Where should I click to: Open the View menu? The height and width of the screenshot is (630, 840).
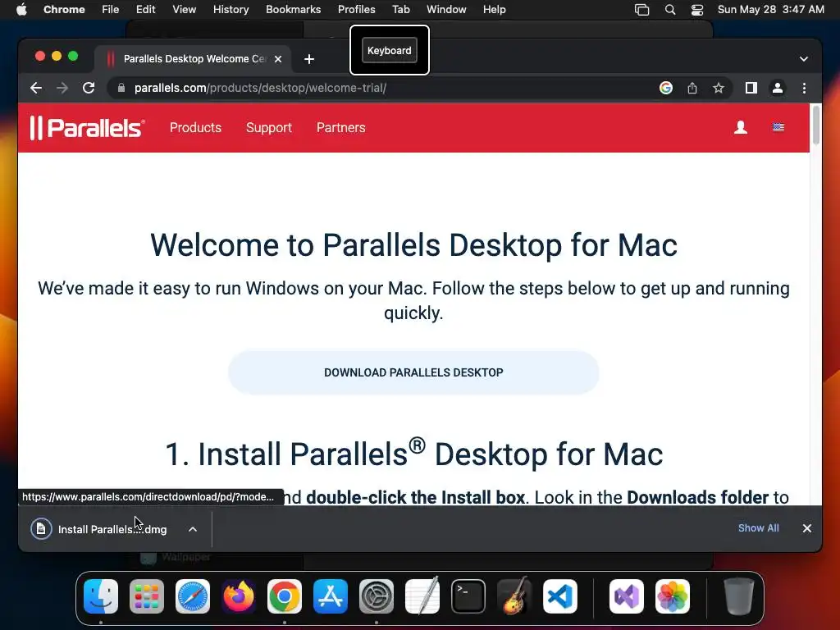(x=184, y=10)
